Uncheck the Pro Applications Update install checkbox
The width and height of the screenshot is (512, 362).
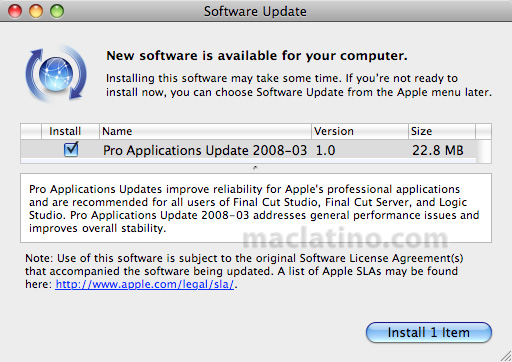pyautogui.click(x=71, y=150)
